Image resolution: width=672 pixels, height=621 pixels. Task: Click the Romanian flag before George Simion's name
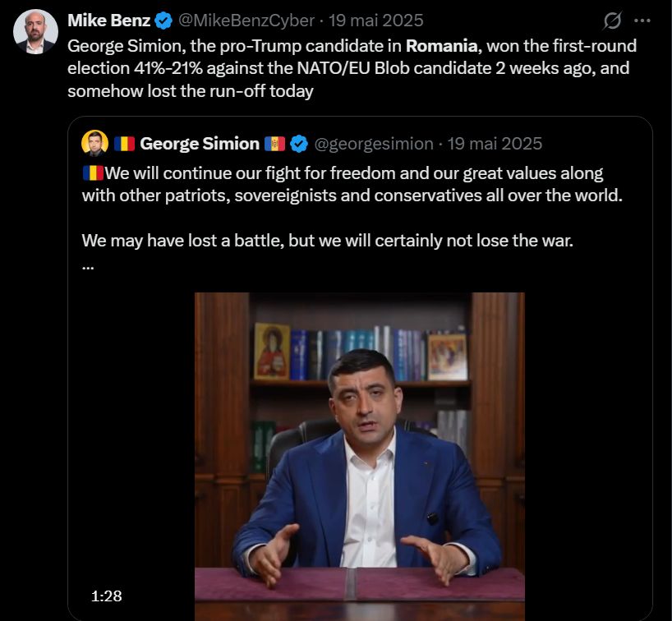(124, 144)
